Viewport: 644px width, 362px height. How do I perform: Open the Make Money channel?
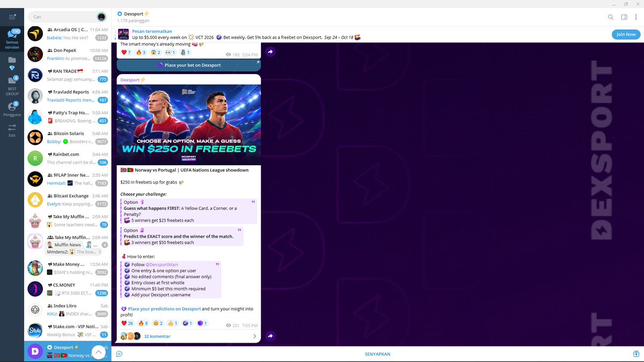[x=67, y=268]
